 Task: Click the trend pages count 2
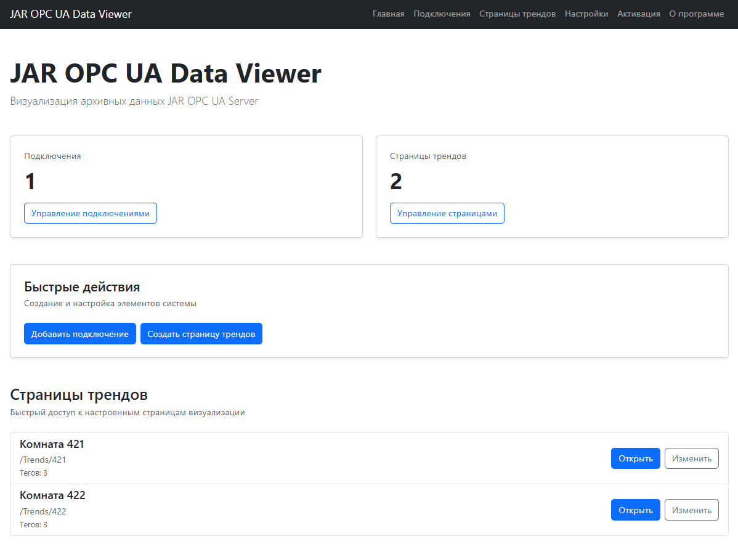tap(396, 182)
